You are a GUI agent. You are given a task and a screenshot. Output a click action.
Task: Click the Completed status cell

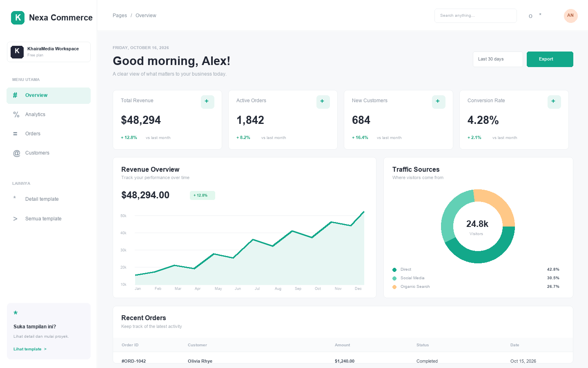pos(427,361)
